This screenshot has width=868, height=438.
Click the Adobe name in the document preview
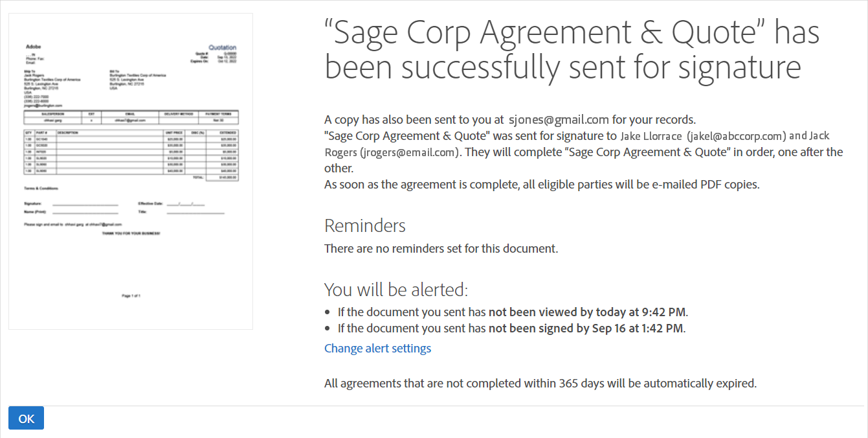click(32, 47)
